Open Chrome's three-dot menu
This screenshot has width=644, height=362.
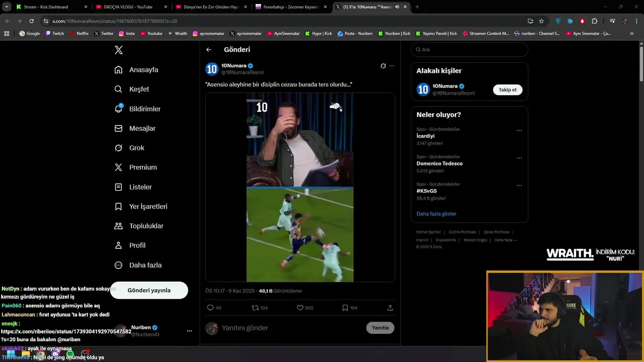click(636, 21)
